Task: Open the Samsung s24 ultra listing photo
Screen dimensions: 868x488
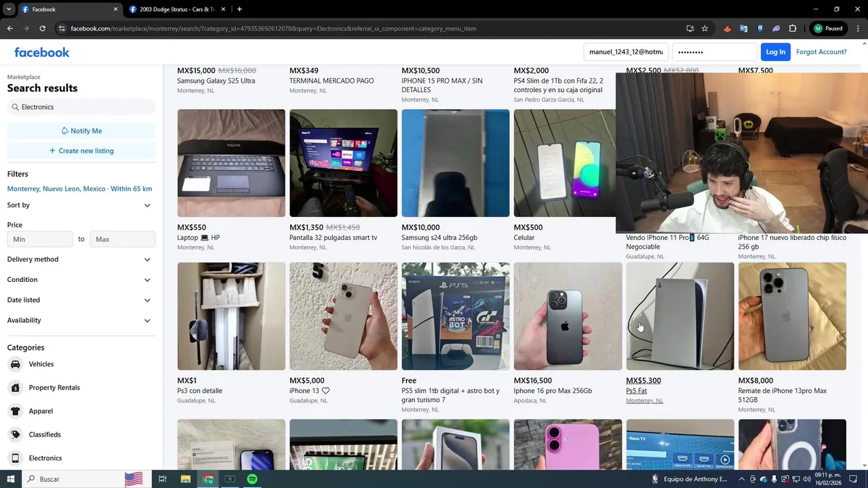Action: click(456, 163)
